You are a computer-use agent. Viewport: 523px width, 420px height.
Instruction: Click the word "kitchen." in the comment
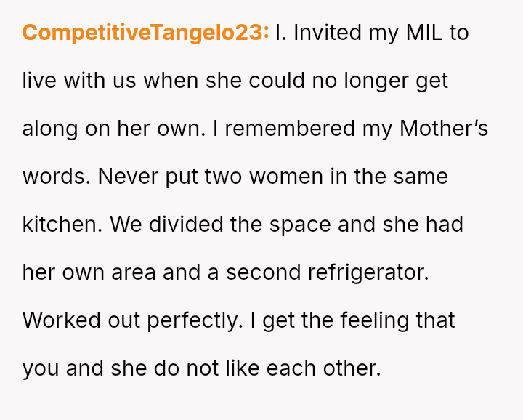pyautogui.click(x=62, y=225)
